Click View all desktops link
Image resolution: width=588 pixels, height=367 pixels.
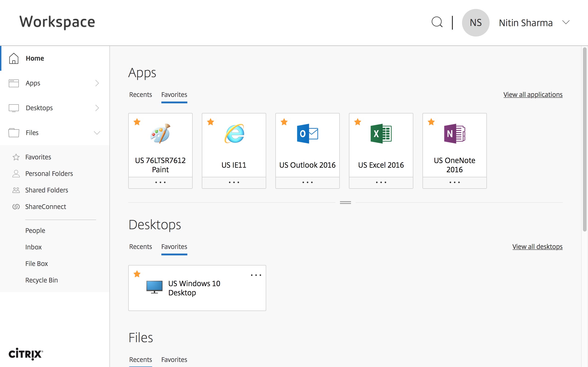(537, 246)
